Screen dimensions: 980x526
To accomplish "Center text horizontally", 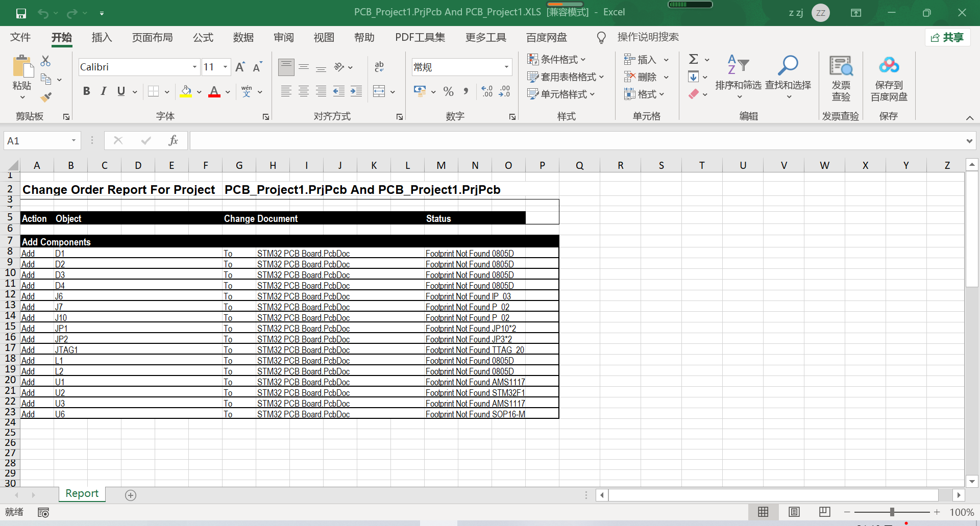I will pyautogui.click(x=304, y=91).
